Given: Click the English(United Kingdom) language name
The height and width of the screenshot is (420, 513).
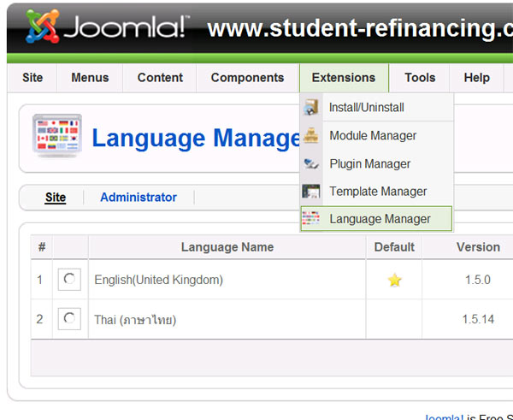Looking at the screenshot, I should 159,280.
